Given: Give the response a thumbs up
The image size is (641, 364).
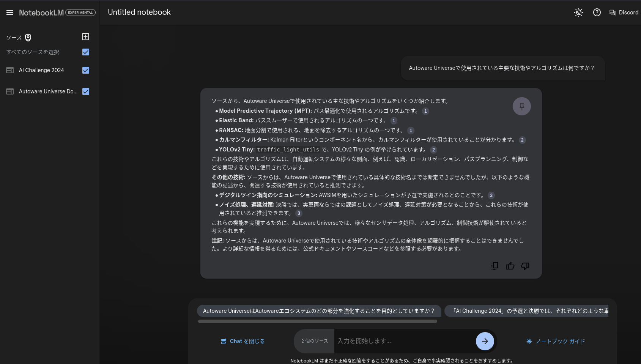Looking at the screenshot, I should (510, 266).
